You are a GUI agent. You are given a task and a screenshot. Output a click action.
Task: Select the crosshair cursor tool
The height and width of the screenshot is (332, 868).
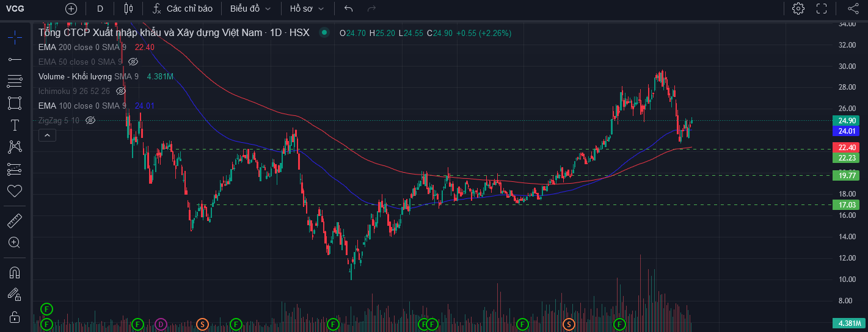click(15, 37)
